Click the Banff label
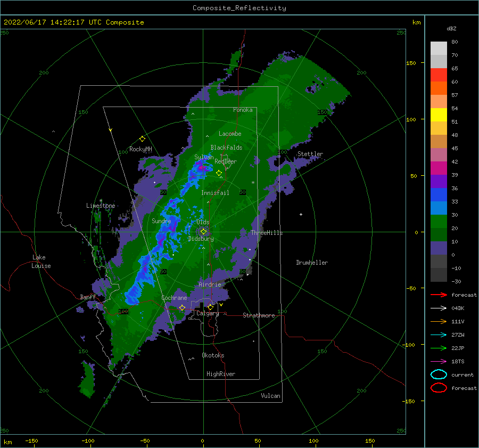The height and width of the screenshot is (448, 479). point(88,297)
